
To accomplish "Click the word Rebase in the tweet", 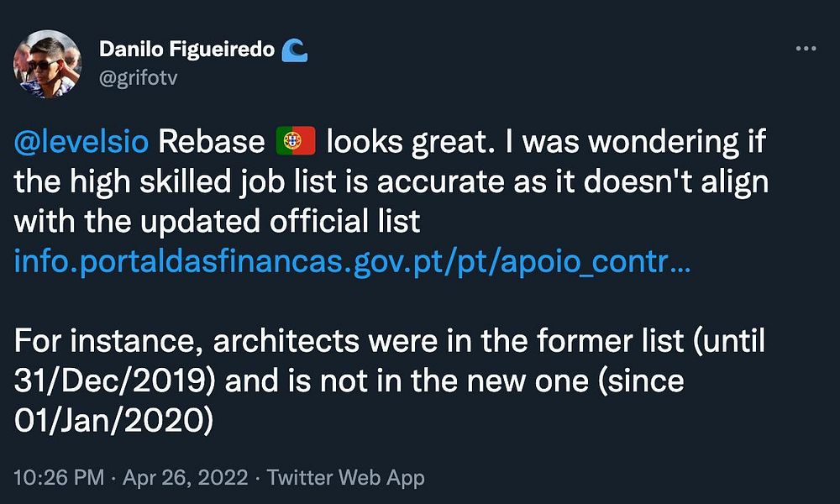I will [x=211, y=142].
